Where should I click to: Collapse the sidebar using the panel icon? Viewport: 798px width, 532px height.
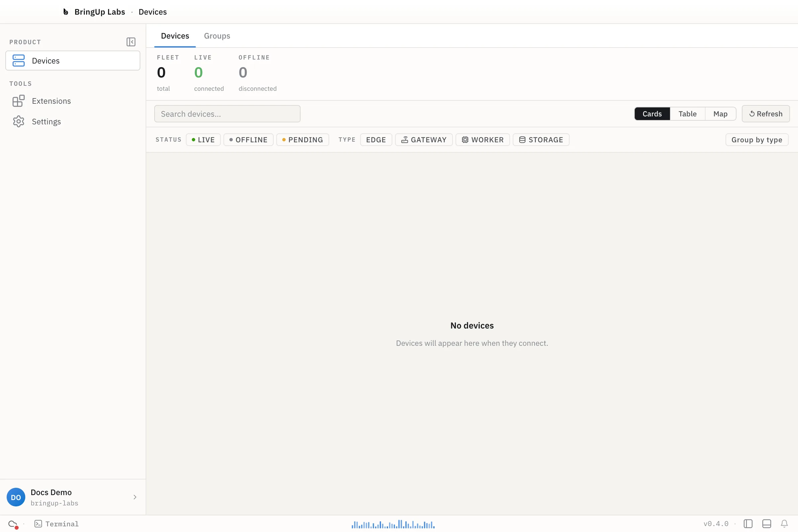131,42
